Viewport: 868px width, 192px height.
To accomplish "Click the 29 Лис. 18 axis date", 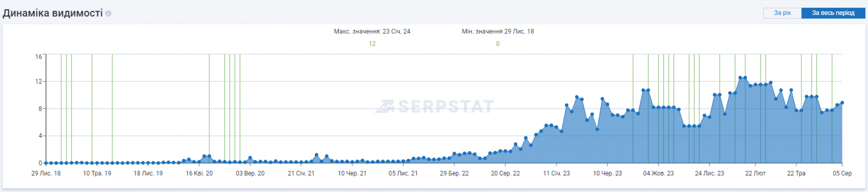I will pos(46,174).
